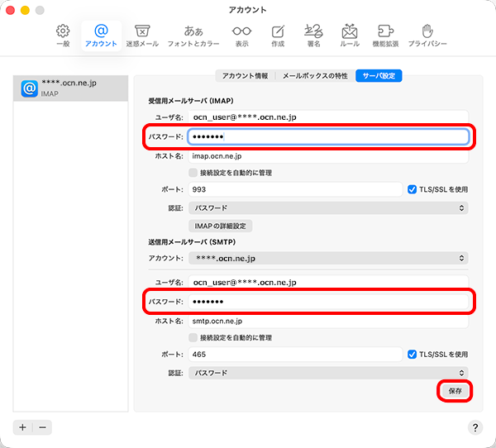The image size is (496, 448).
Task: Expand the SMTP アカウント dropdown
Action: [327, 258]
